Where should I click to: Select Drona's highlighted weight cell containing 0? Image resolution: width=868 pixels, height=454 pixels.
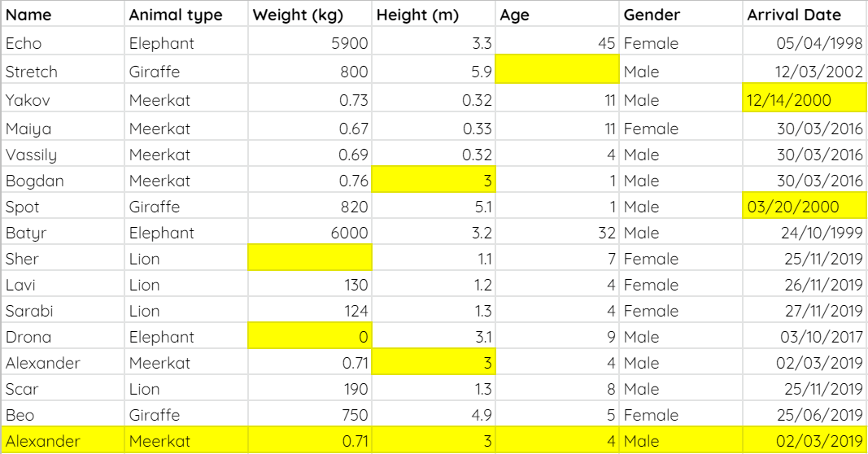(309, 337)
